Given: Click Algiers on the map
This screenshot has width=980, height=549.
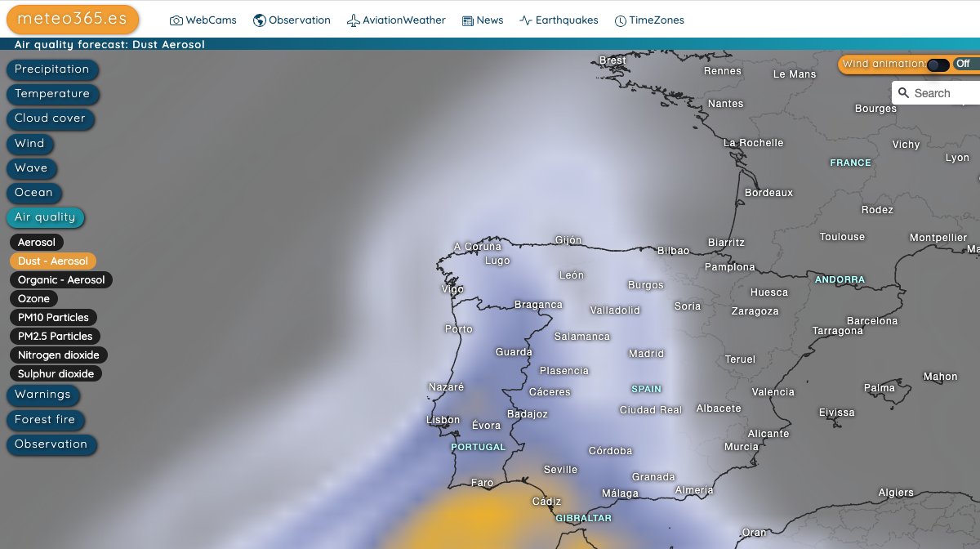Looking at the screenshot, I should click(896, 493).
